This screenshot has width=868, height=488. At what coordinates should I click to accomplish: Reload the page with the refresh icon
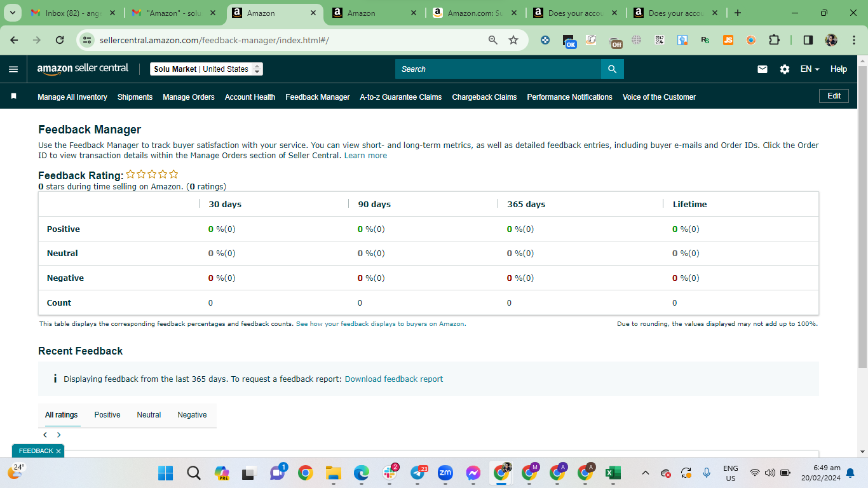click(60, 40)
